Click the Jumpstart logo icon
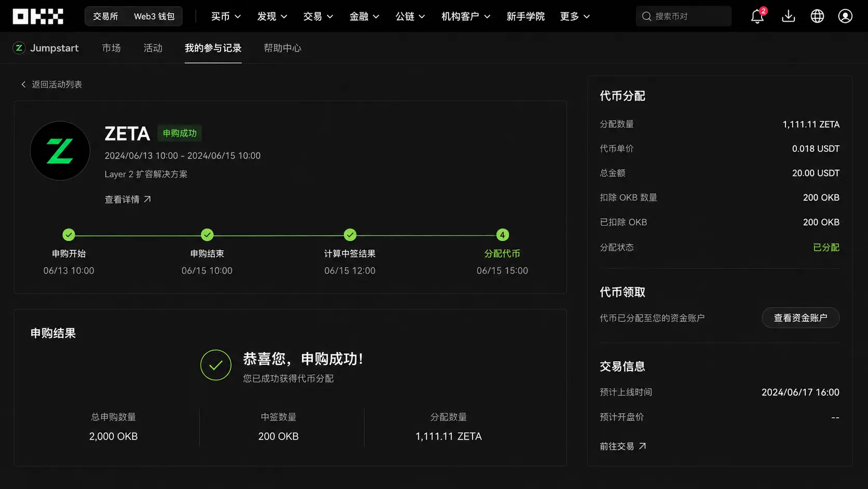This screenshot has width=868, height=489. coord(19,48)
